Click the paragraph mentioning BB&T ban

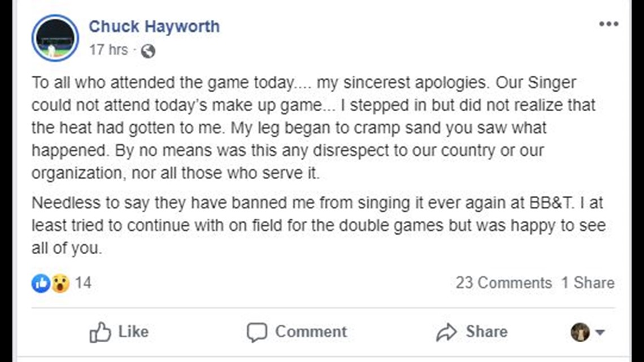click(x=319, y=225)
